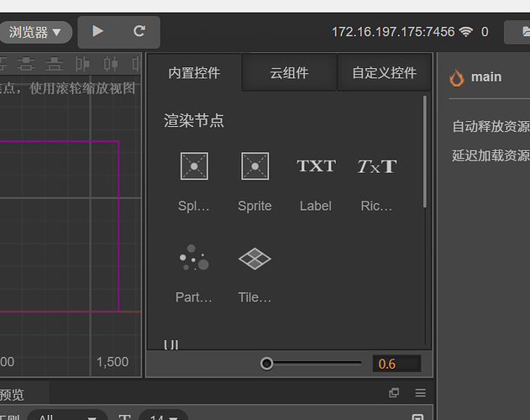This screenshot has width=530, height=420.
Task: Pick the RichText node icon
Action: 376,166
